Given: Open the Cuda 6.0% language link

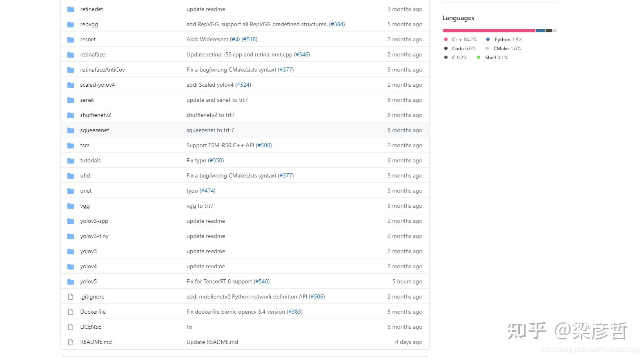Looking at the screenshot, I should pyautogui.click(x=464, y=49).
